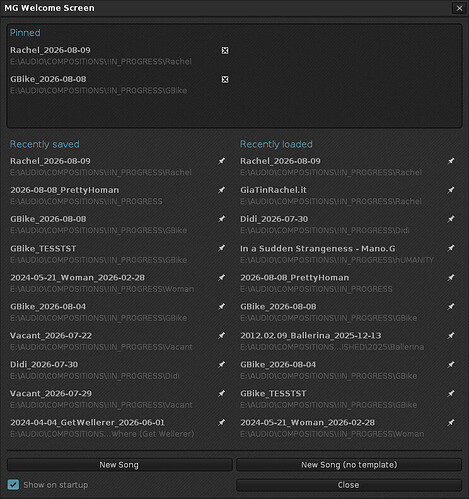This screenshot has width=469, height=499.
Task: Pin GBike_TESSTST in Recently saved list
Action: tap(221, 248)
